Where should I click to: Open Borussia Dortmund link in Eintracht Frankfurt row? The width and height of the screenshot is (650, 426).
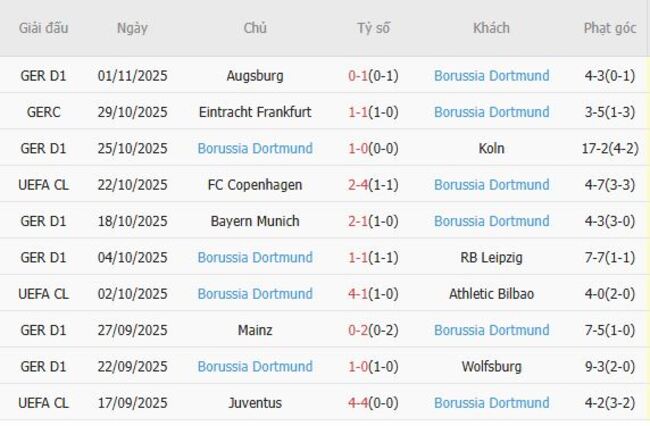click(491, 112)
